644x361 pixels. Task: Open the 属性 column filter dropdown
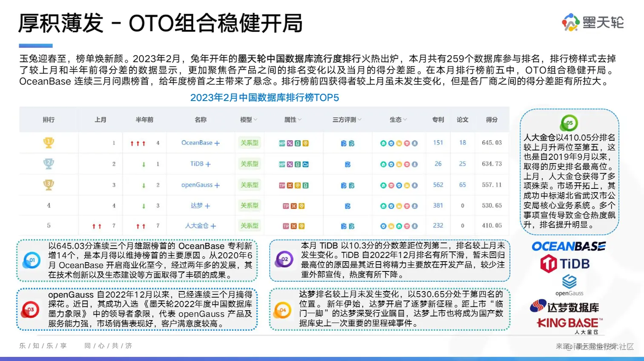click(x=299, y=120)
